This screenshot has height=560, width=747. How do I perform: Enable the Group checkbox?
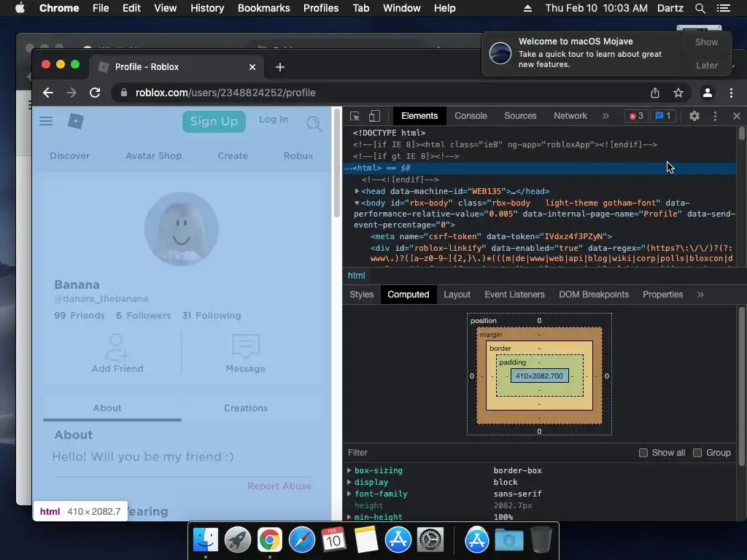697,453
